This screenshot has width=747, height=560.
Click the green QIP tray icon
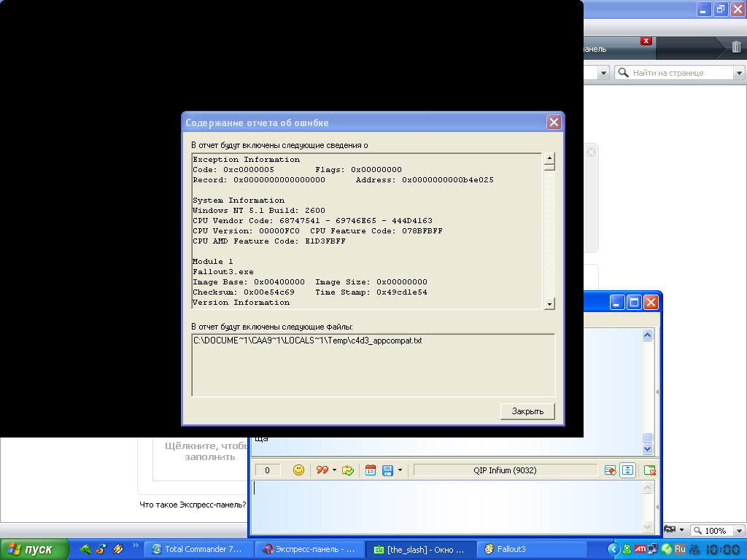point(627,550)
